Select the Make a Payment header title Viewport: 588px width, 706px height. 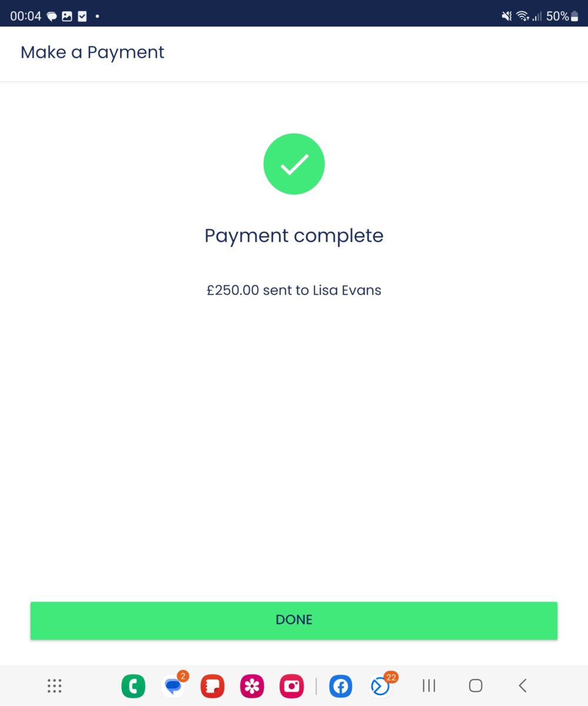click(x=92, y=52)
